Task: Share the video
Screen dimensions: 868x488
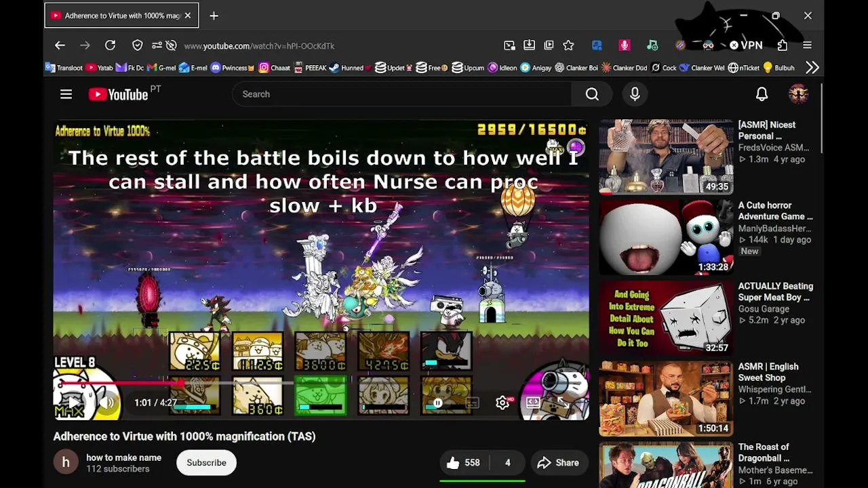Action: (x=558, y=463)
